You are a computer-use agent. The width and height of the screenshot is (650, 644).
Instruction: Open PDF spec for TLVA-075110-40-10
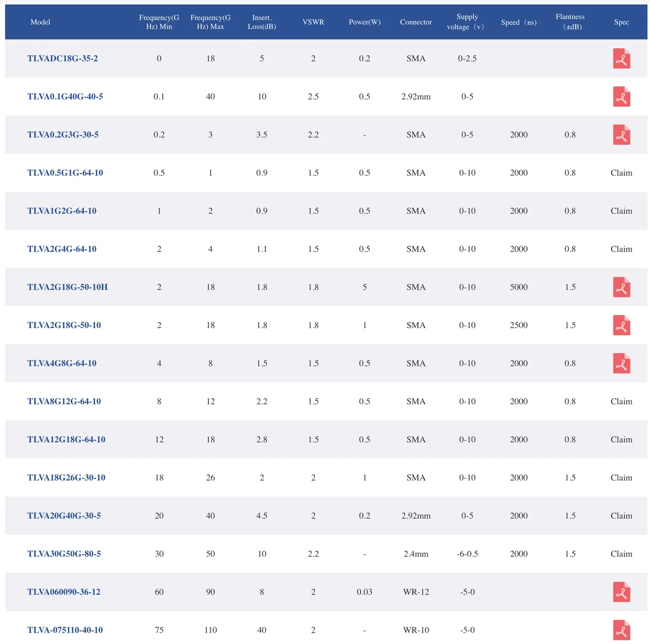[x=621, y=630]
